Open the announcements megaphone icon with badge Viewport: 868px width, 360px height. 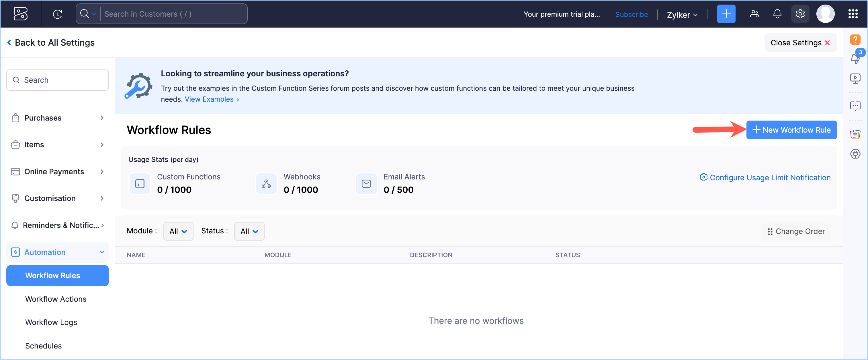[x=855, y=58]
